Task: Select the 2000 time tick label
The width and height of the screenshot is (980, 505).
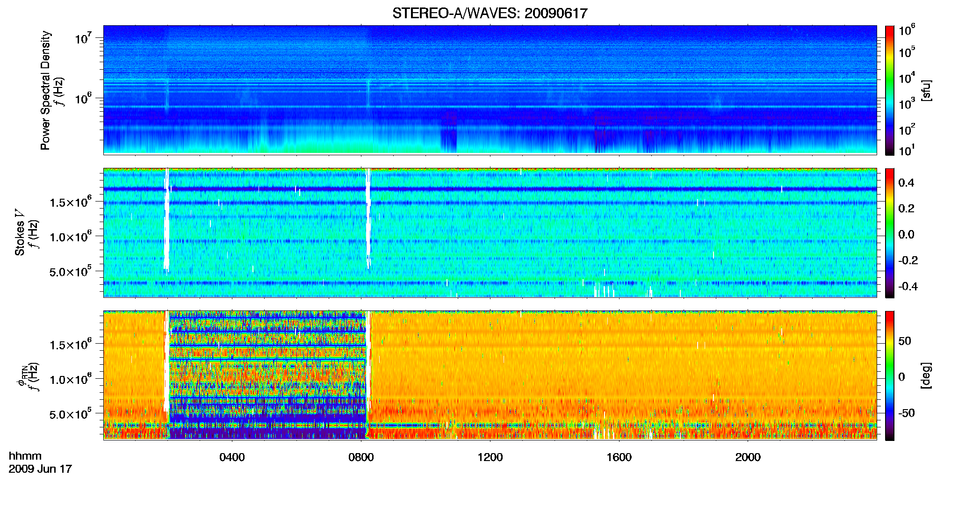Action: [x=748, y=457]
